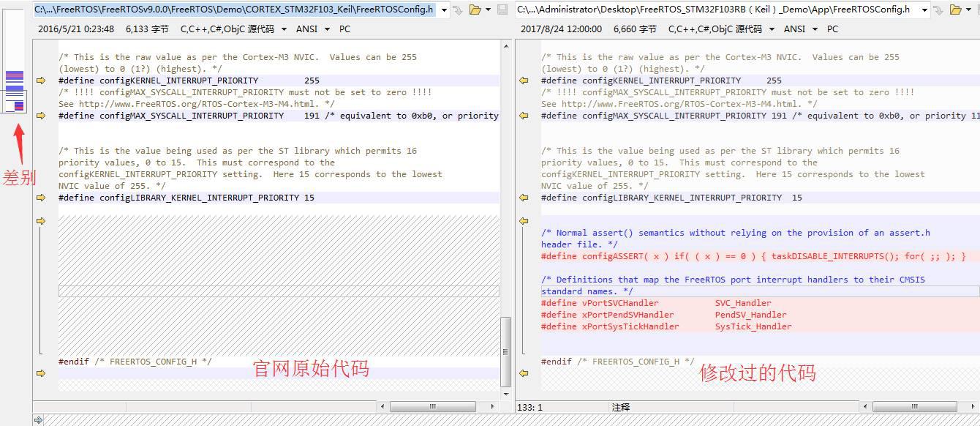This screenshot has height=426, width=980.
Task: Select left #define configMAX_SYSCALL_INTERRUPT_PRIORITY 191 line
Action: point(279,116)
